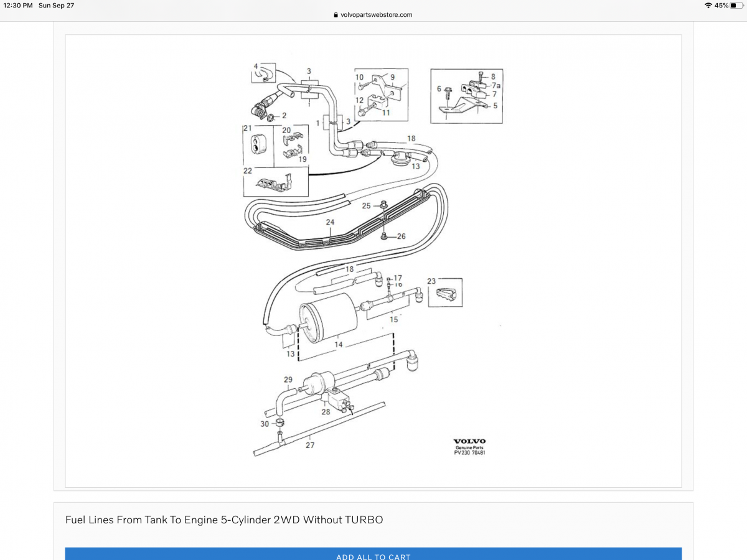Tap the battery indicator icon
The width and height of the screenshot is (747, 560).
click(736, 5)
